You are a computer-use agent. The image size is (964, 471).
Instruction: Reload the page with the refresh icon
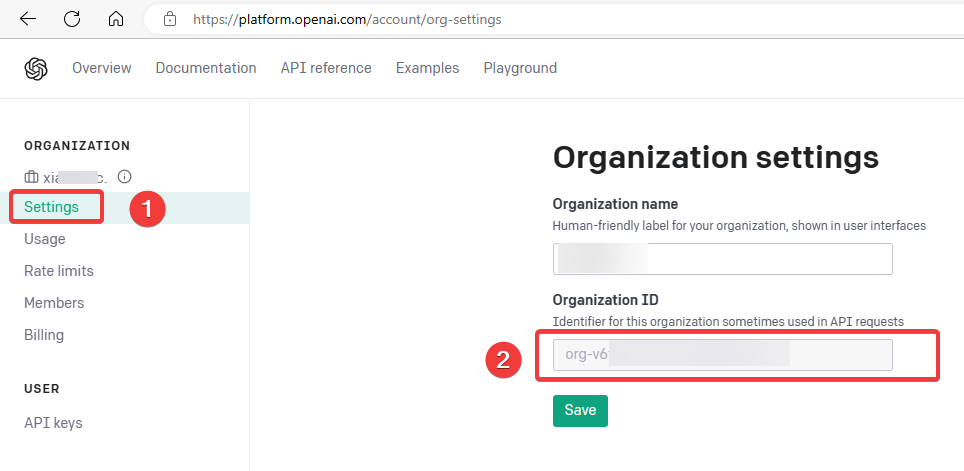pyautogui.click(x=72, y=19)
